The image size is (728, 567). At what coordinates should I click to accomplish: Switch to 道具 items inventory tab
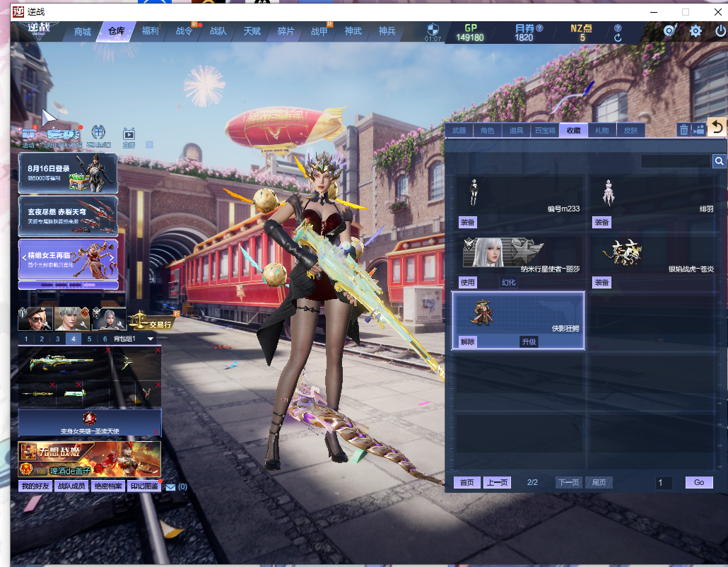pyautogui.click(x=516, y=131)
